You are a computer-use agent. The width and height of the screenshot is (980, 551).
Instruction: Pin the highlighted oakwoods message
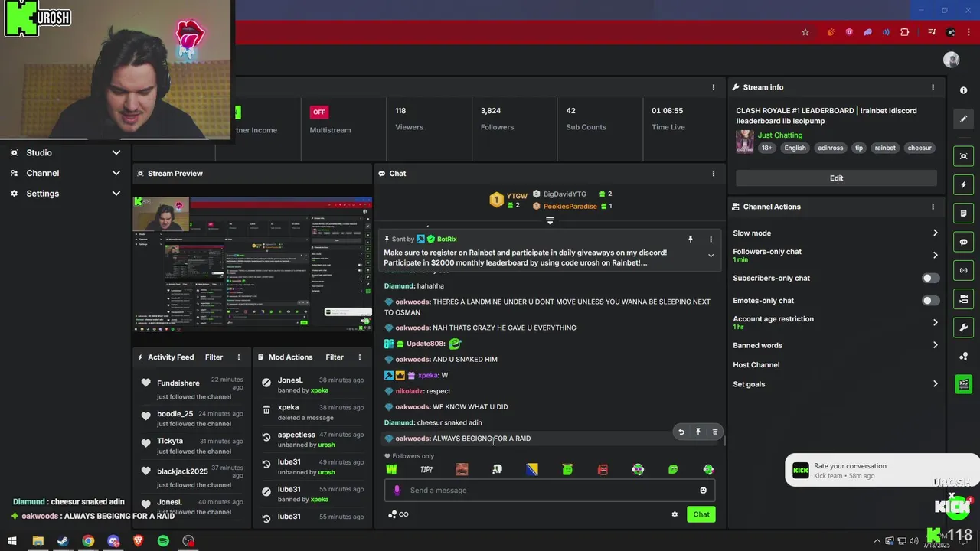[x=698, y=432]
